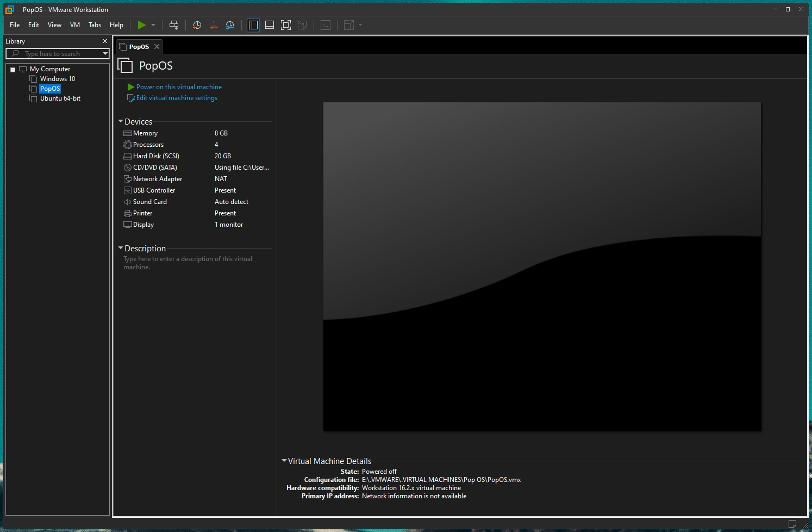Click the Send Ctrl+Alt+Del toolbar icon
The width and height of the screenshot is (812, 532).
[x=174, y=25]
